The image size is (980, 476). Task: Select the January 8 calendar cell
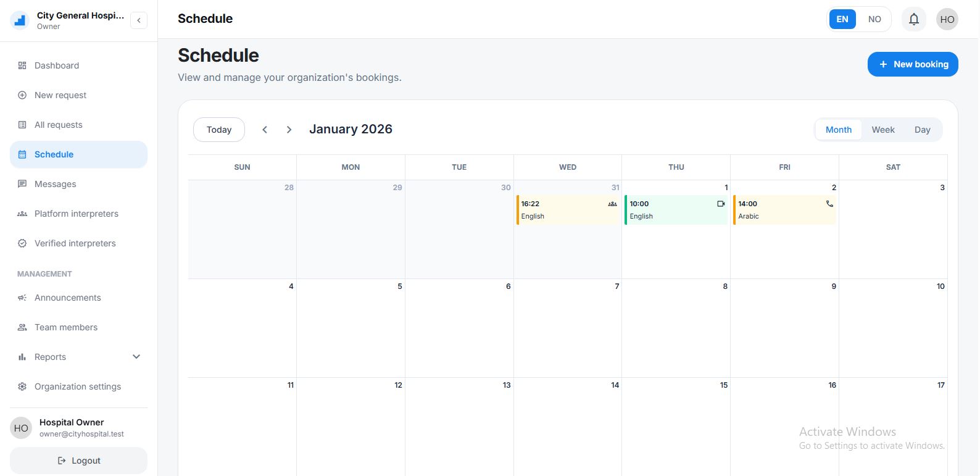[x=676, y=327]
